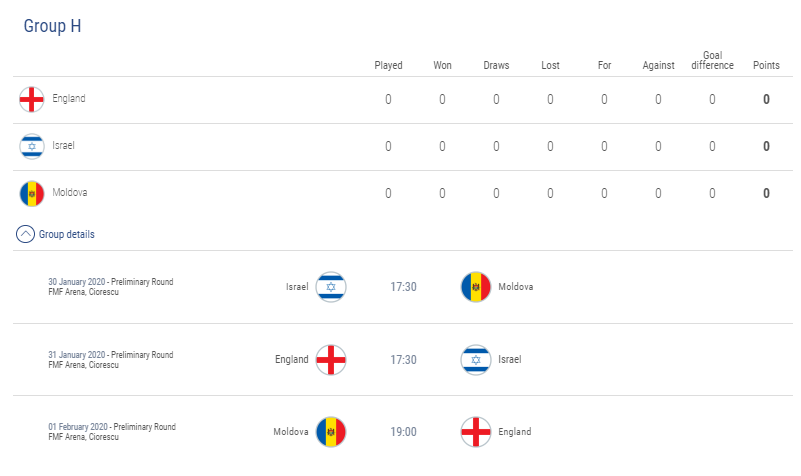
Task: Click Moldova flag icon in standings table
Action: (32, 194)
